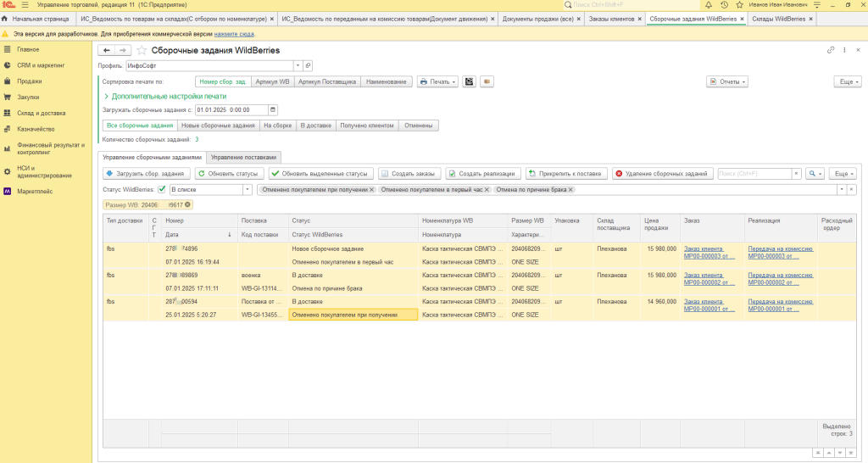The height and width of the screenshot is (463, 868).
Task: Open НСИ и администрирование section
Action: (44, 171)
